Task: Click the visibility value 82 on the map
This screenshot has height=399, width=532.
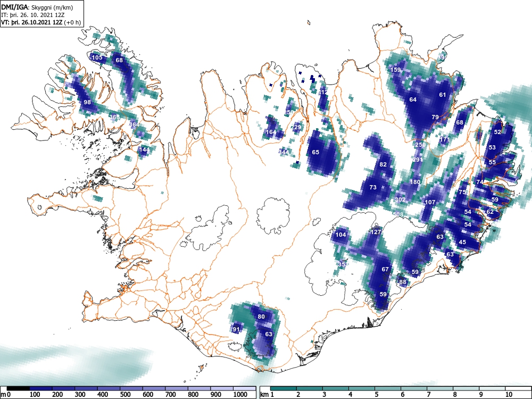Action: pyautogui.click(x=383, y=164)
